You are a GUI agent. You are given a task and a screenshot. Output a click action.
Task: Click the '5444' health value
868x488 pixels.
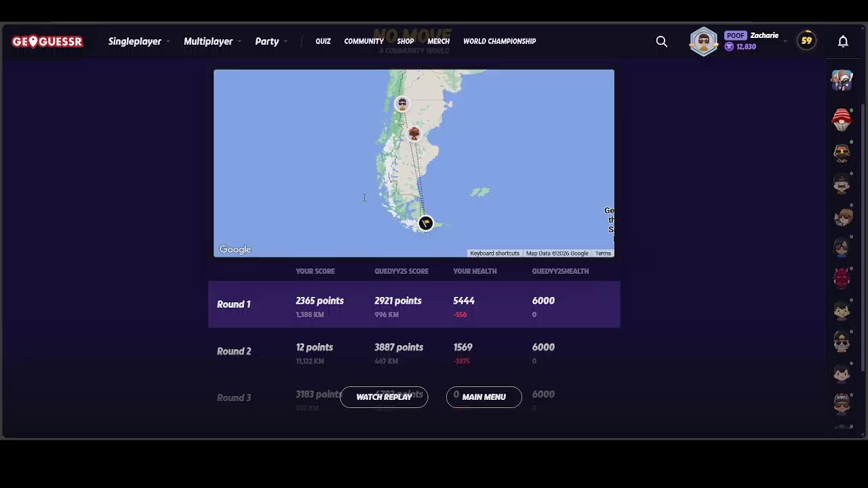point(464,301)
